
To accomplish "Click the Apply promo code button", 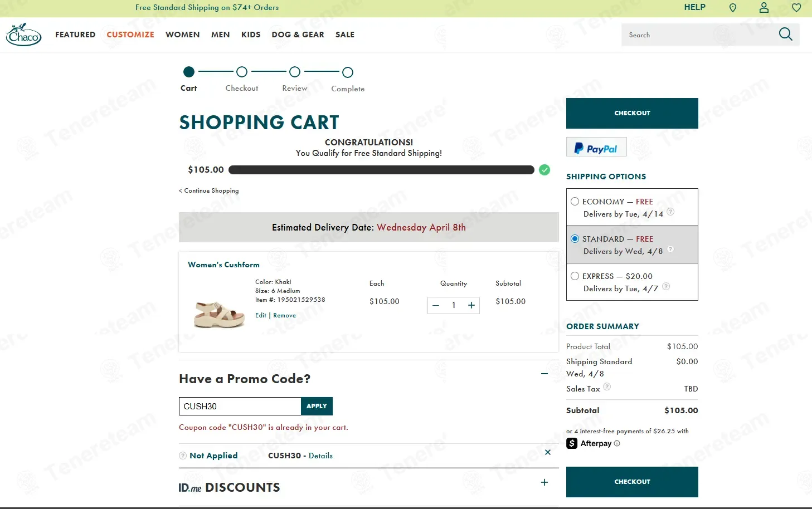I will (x=317, y=406).
